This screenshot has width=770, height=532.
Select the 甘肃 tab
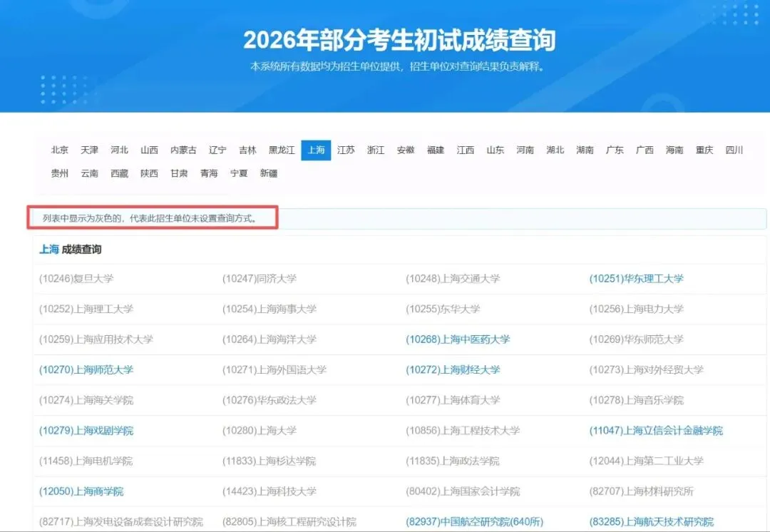(179, 173)
